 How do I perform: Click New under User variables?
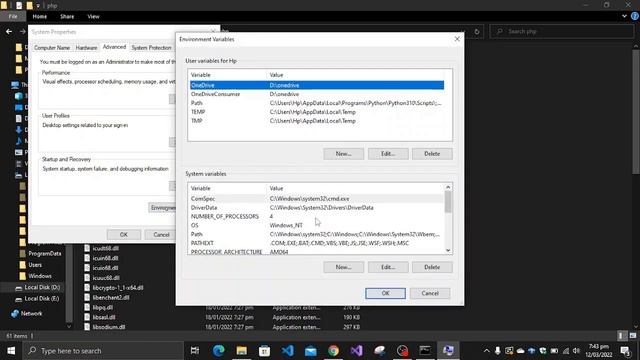343,154
